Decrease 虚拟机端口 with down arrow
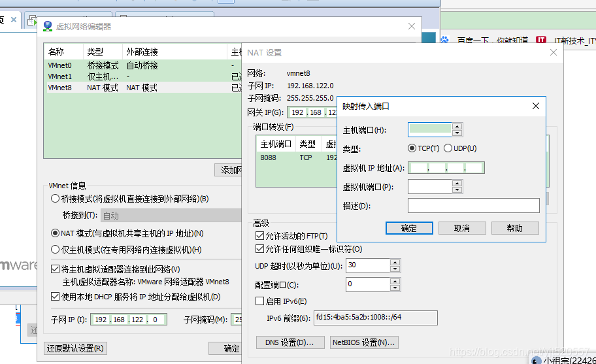The width and height of the screenshot is (596, 364). pos(457,190)
